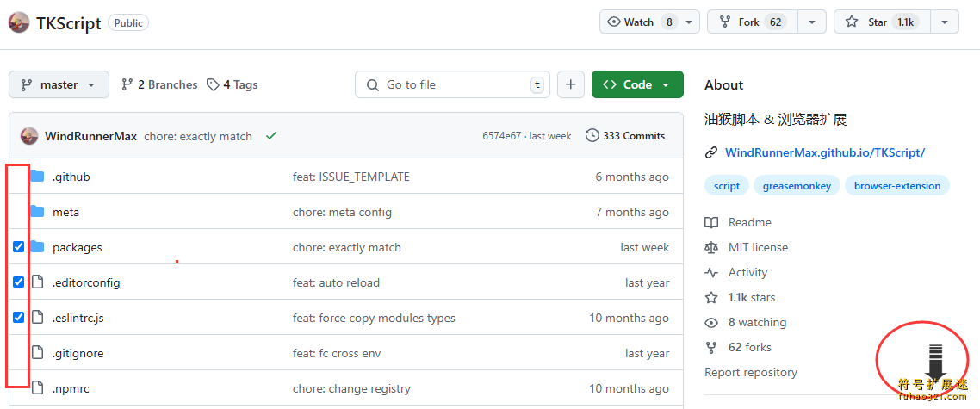Expand the Fork dropdown arrow
980x409 pixels.
tap(812, 22)
